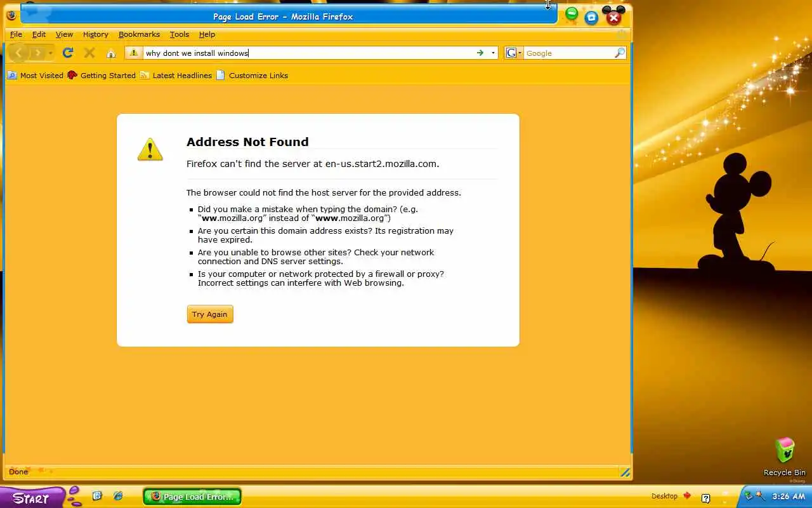This screenshot has height=508, width=812.
Task: Close Firefox with red Mickey button
Action: coord(613,16)
